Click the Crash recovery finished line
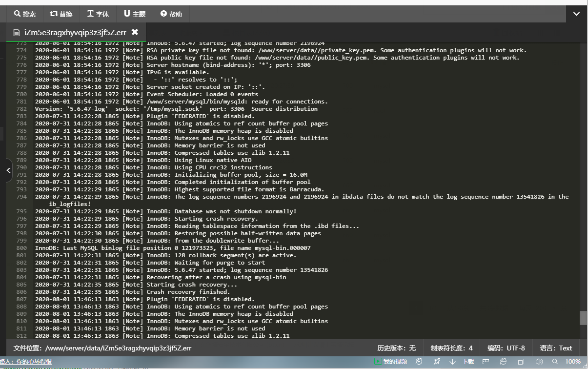This screenshot has height=369, width=588. click(133, 292)
